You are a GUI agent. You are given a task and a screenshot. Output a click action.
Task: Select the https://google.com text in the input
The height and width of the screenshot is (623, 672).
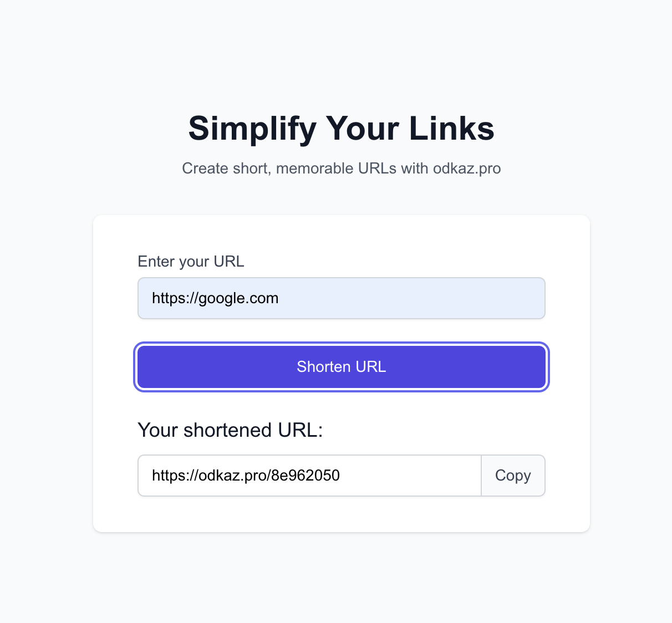point(215,298)
